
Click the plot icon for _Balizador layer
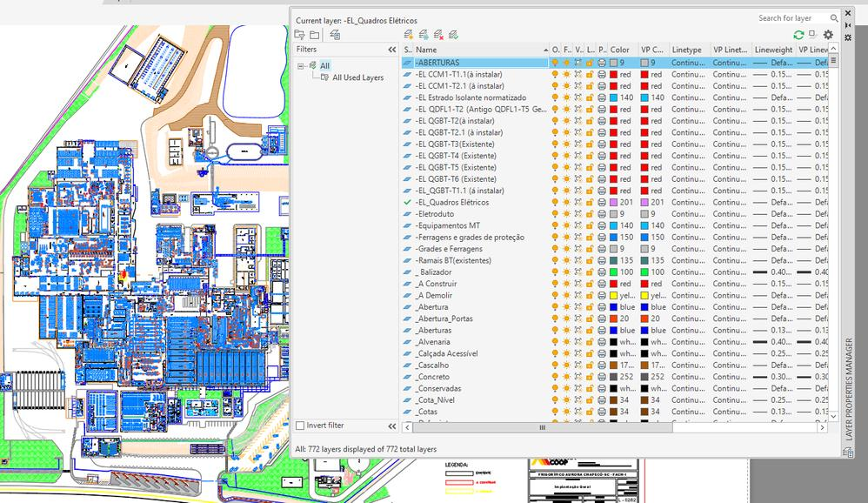pos(602,272)
